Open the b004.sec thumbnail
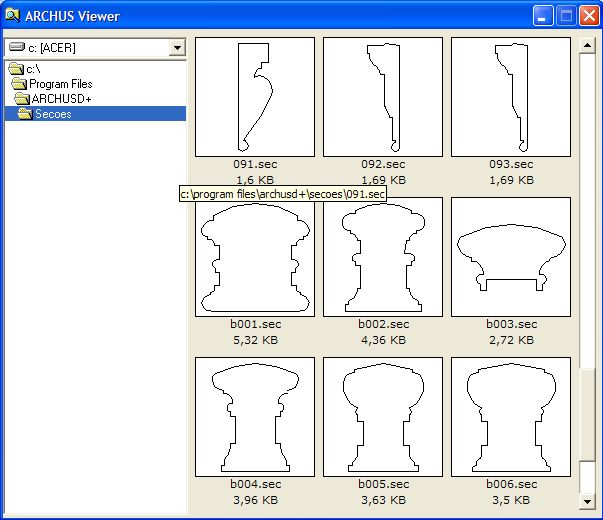This screenshot has width=603, height=520. tap(255, 417)
